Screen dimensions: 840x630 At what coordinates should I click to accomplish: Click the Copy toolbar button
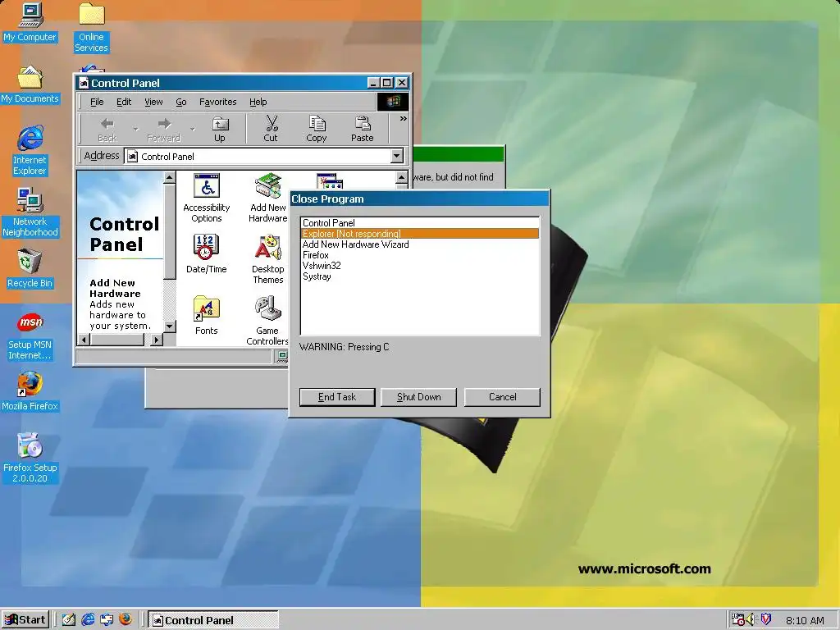[317, 129]
